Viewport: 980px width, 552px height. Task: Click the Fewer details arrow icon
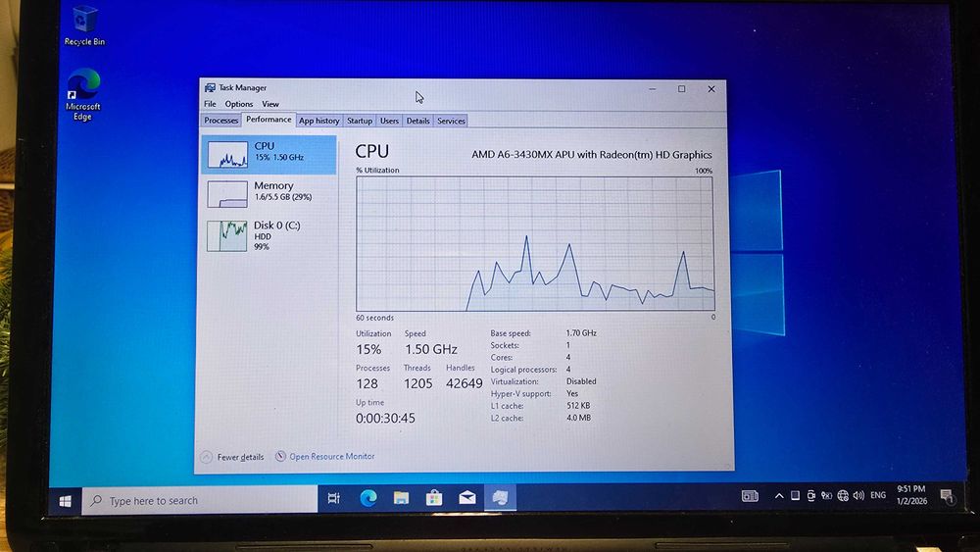tap(206, 457)
